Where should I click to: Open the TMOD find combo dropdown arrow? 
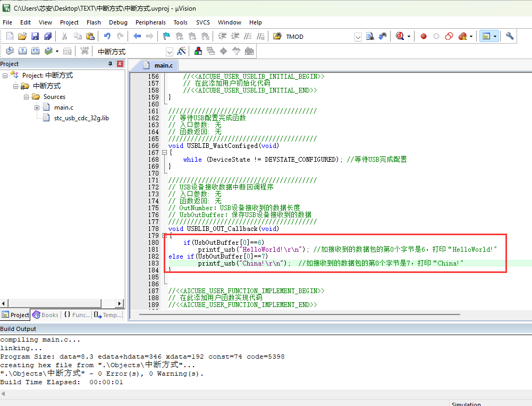[358, 37]
